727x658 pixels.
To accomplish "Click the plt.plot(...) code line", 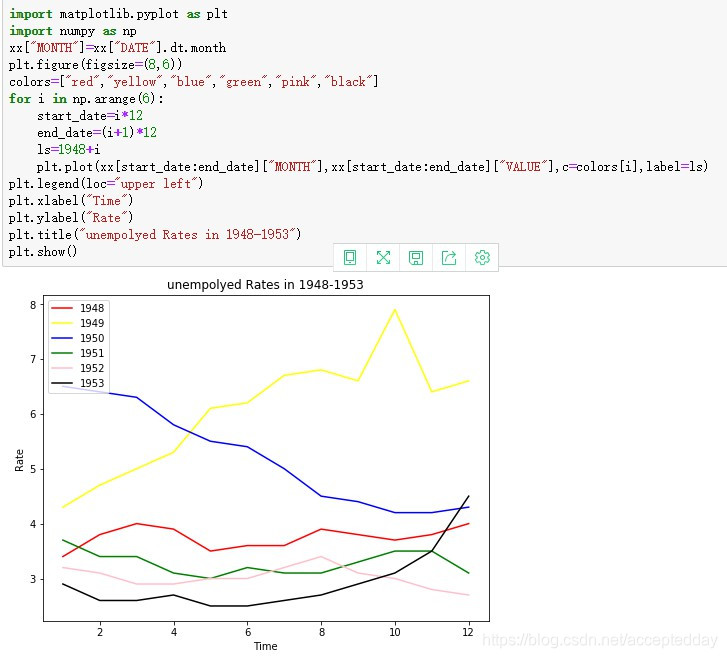I will (372, 166).
